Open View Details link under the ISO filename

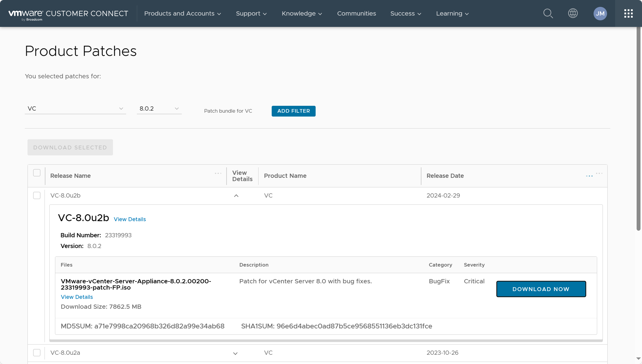(x=77, y=297)
